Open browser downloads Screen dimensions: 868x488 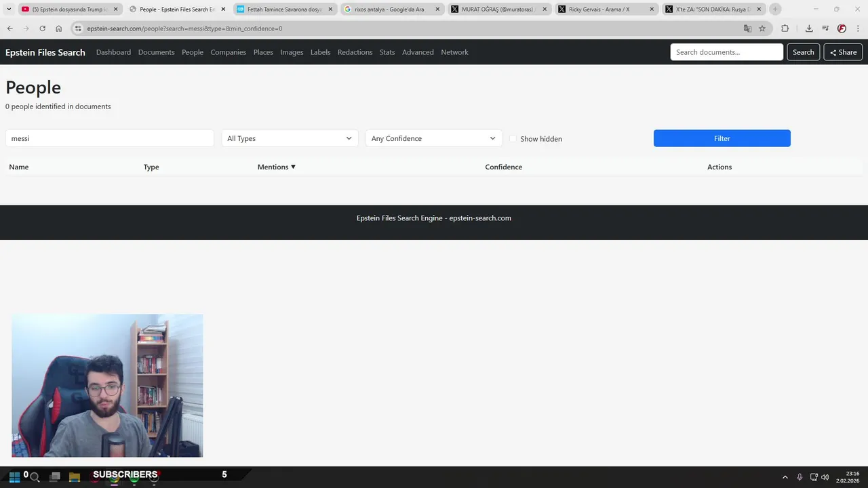click(809, 28)
